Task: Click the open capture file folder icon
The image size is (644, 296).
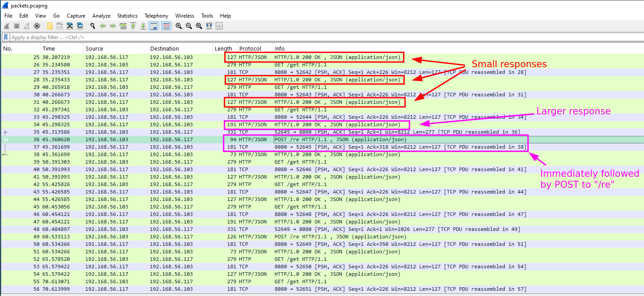Action: coord(50,26)
